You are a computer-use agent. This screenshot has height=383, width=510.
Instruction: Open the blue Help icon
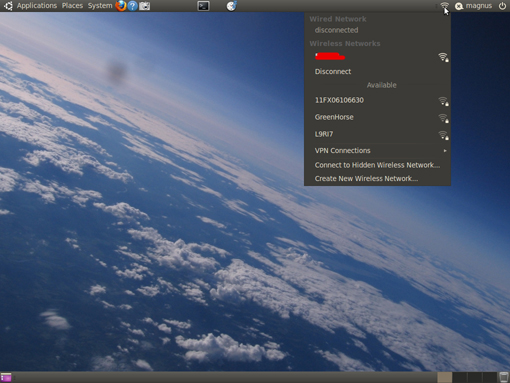132,6
